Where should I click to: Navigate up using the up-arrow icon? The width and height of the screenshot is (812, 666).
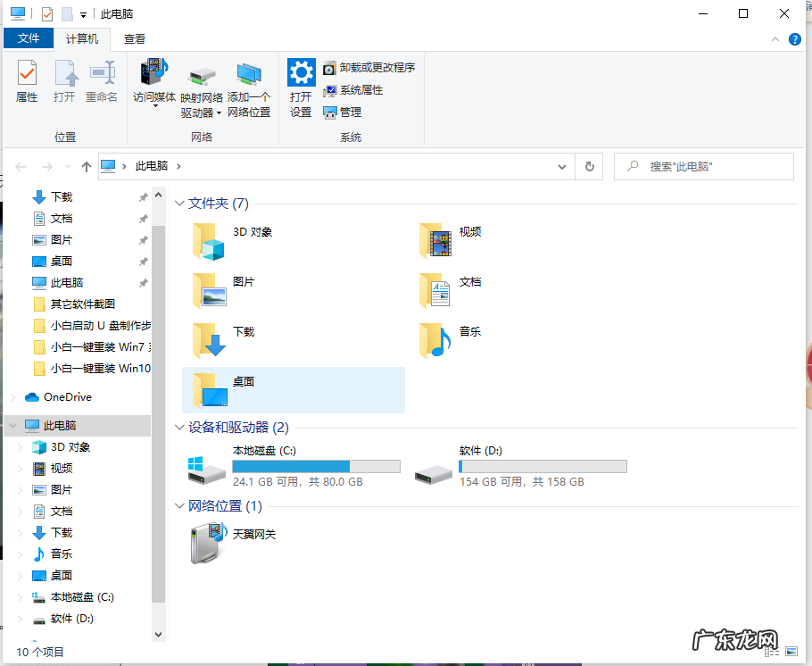pos(86,166)
